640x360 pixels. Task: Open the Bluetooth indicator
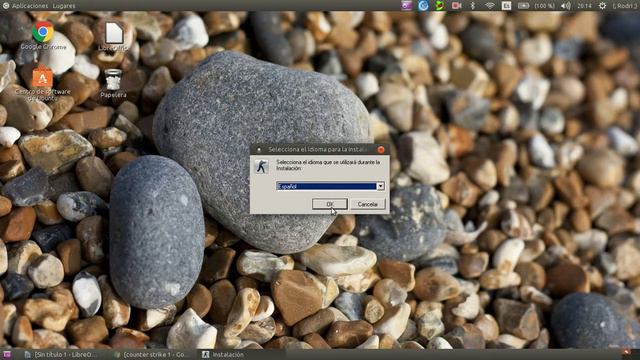coord(473,5)
